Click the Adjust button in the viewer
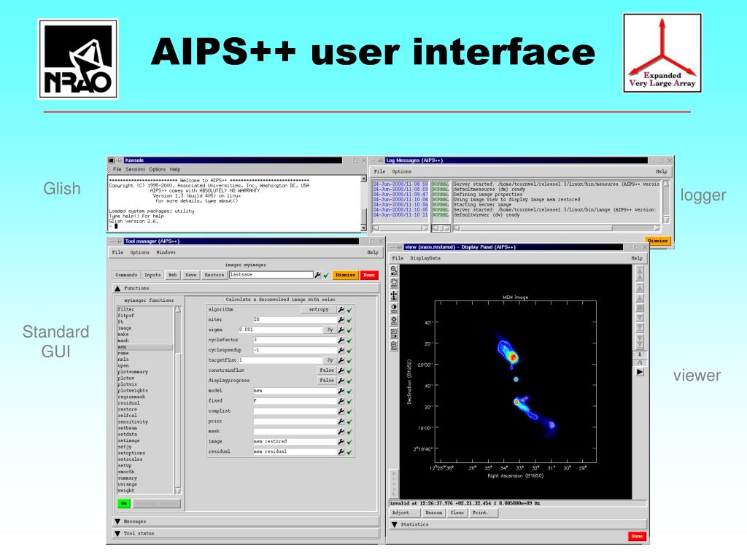 click(x=404, y=513)
